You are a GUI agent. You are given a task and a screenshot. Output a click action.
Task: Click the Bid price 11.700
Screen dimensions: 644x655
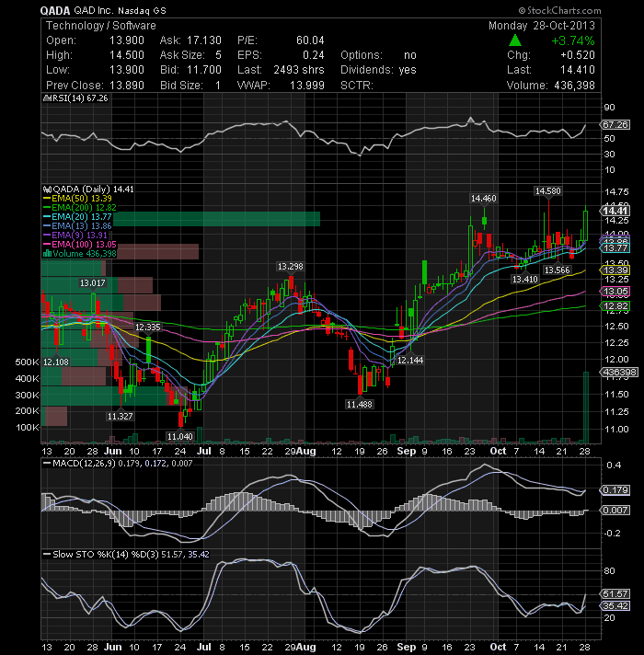[x=204, y=70]
